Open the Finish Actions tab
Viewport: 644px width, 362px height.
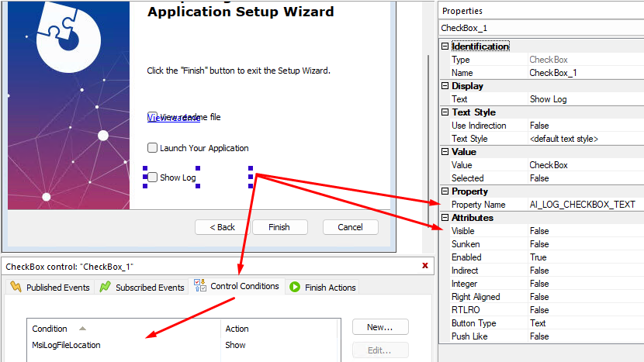click(x=330, y=288)
